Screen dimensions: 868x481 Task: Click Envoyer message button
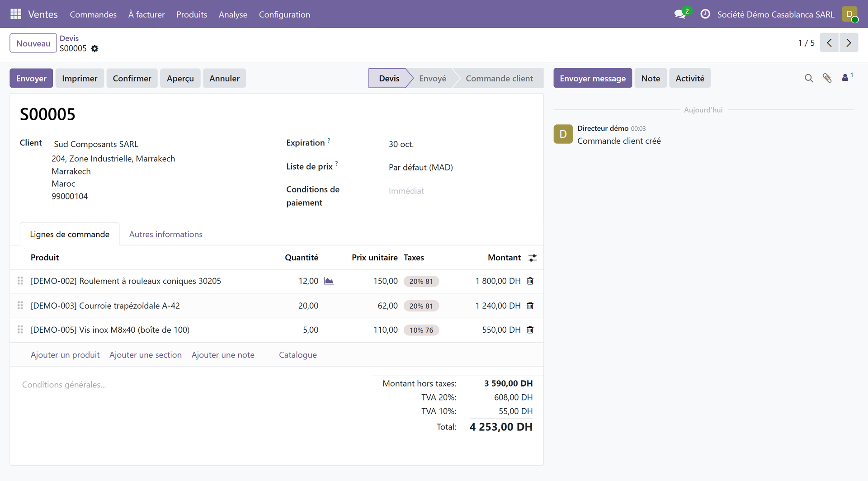point(593,78)
